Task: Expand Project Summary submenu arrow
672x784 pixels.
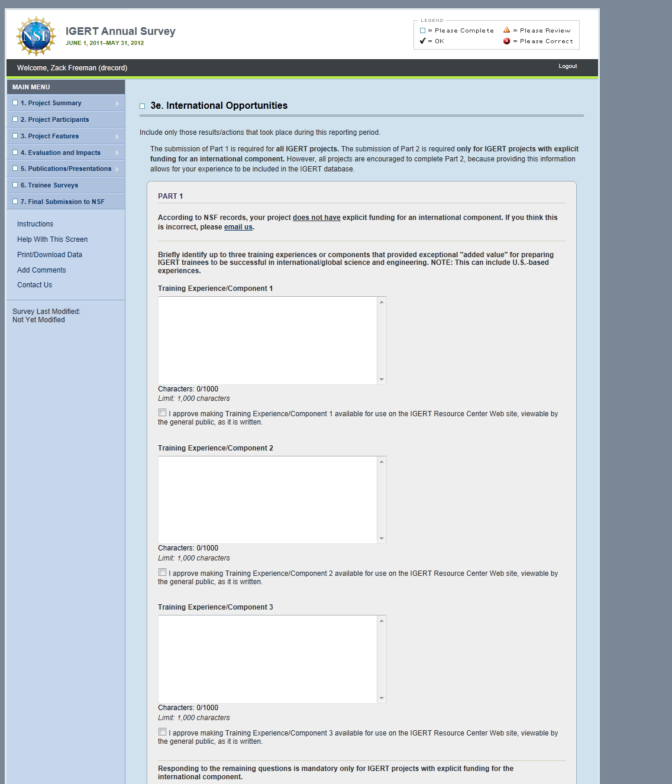Action: tap(117, 103)
